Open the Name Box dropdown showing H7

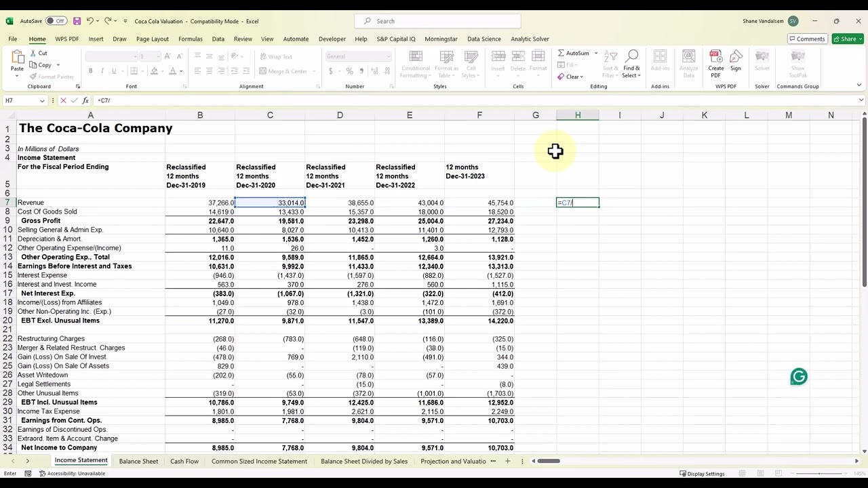[x=42, y=100]
